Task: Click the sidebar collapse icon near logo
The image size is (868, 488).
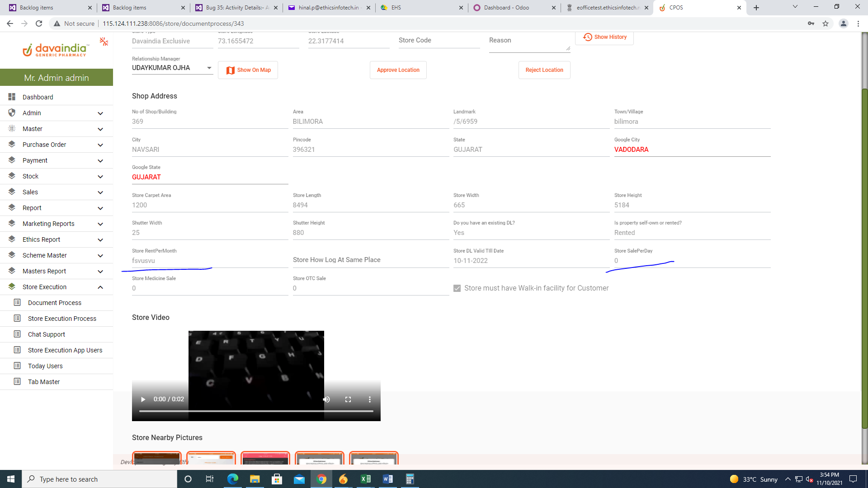Action: pyautogui.click(x=104, y=42)
